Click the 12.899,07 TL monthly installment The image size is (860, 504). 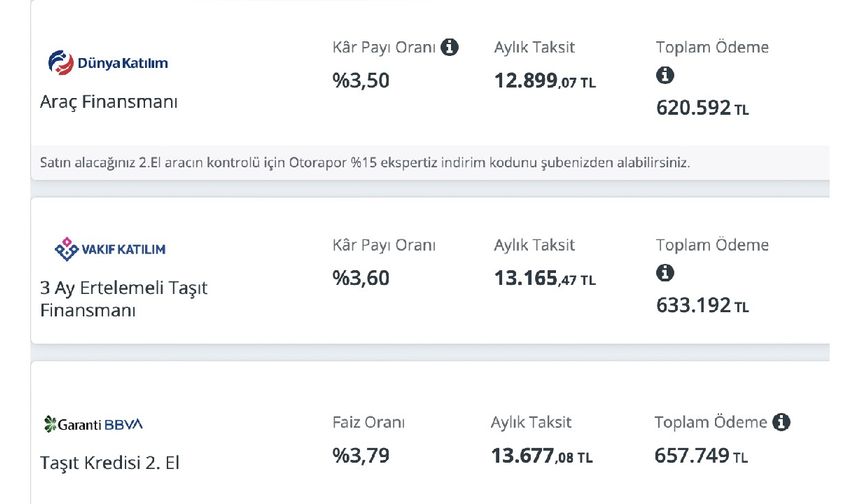click(x=544, y=81)
